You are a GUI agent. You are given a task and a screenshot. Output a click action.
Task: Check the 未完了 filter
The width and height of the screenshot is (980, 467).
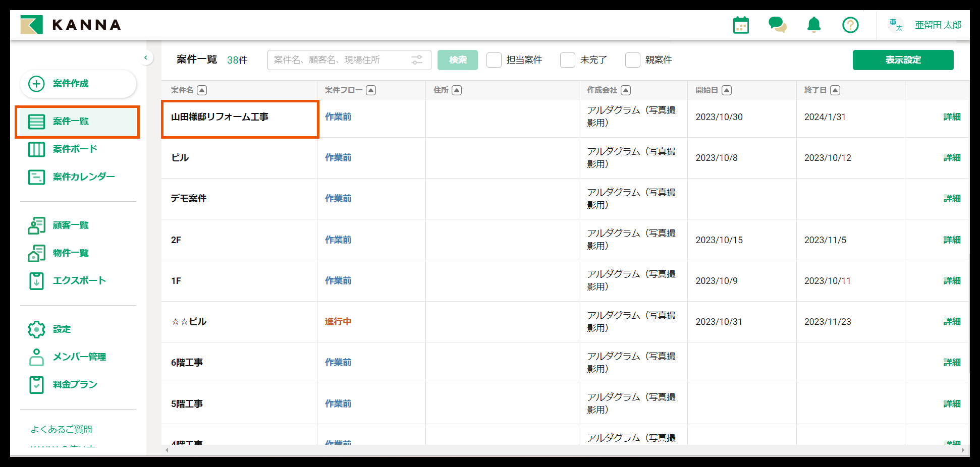568,60
